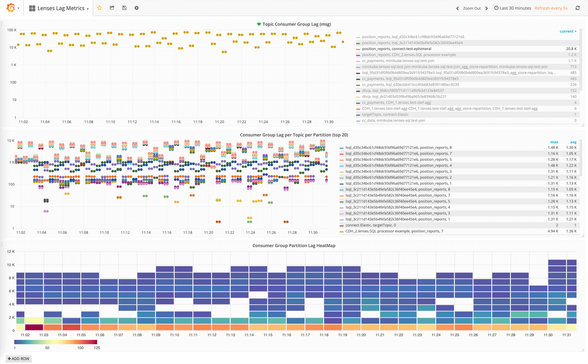Toggle series position_reports, CDH_2.lenses.SQL processor example

coord(409,55)
